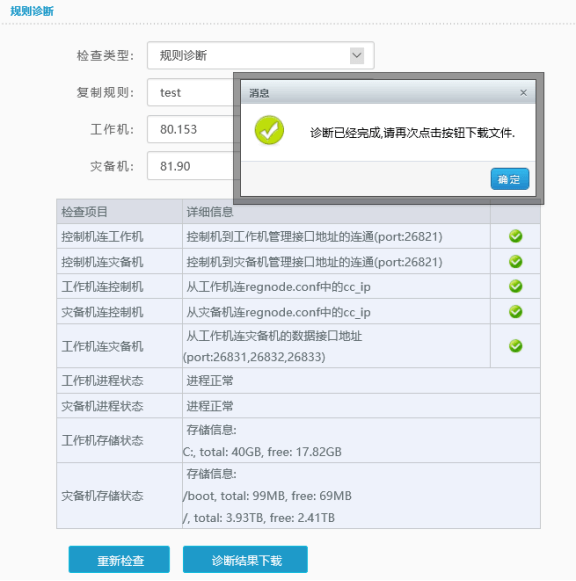Click the 检查类型 label
576x581 pixels.
pos(105,56)
